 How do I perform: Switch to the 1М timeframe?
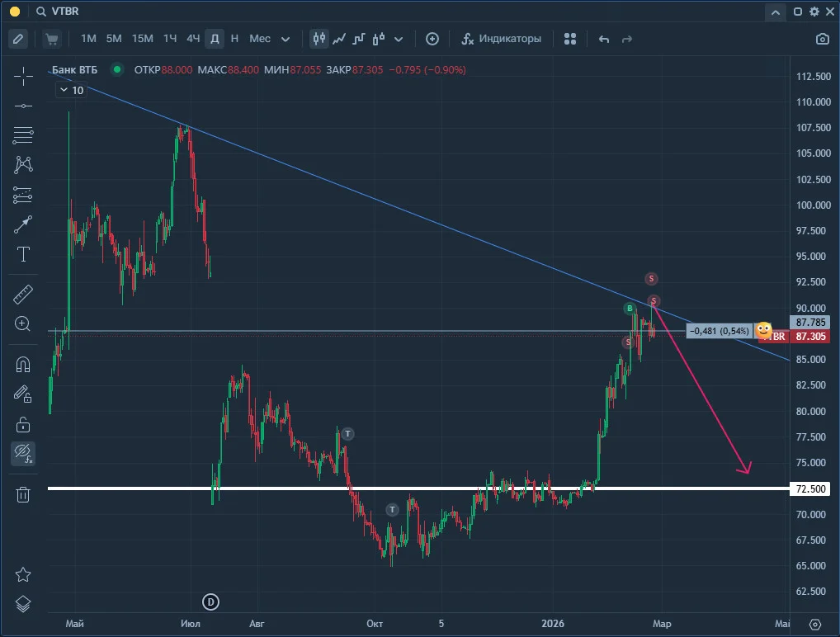(x=88, y=39)
